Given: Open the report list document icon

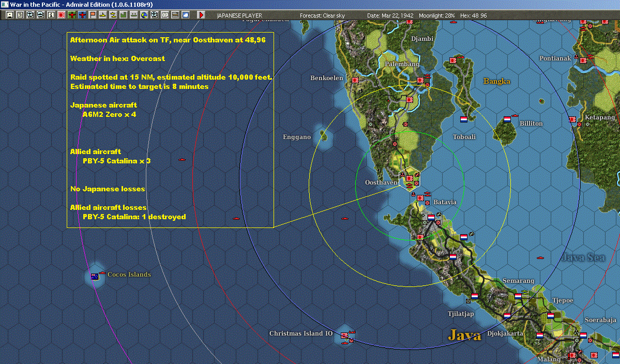Looking at the screenshot, I should [x=20, y=15].
